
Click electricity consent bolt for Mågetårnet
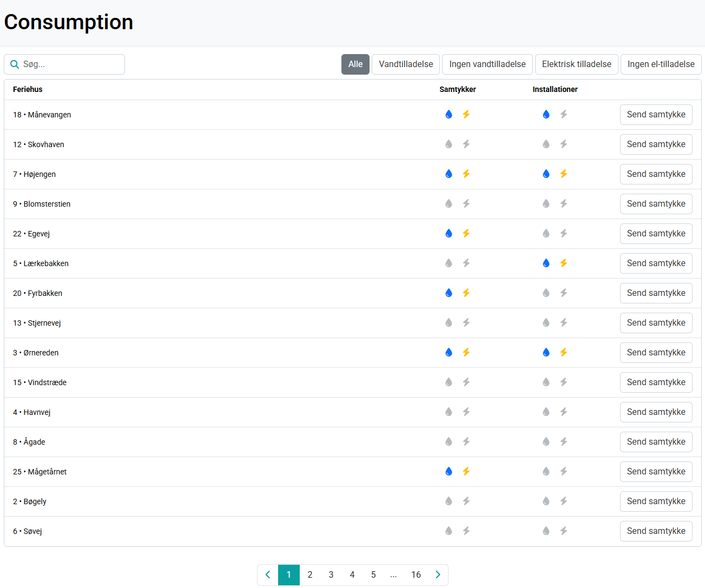pyautogui.click(x=466, y=471)
